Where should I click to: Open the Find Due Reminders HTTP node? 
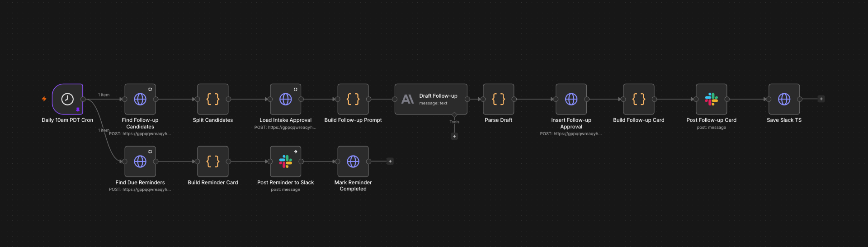pyautogui.click(x=140, y=161)
